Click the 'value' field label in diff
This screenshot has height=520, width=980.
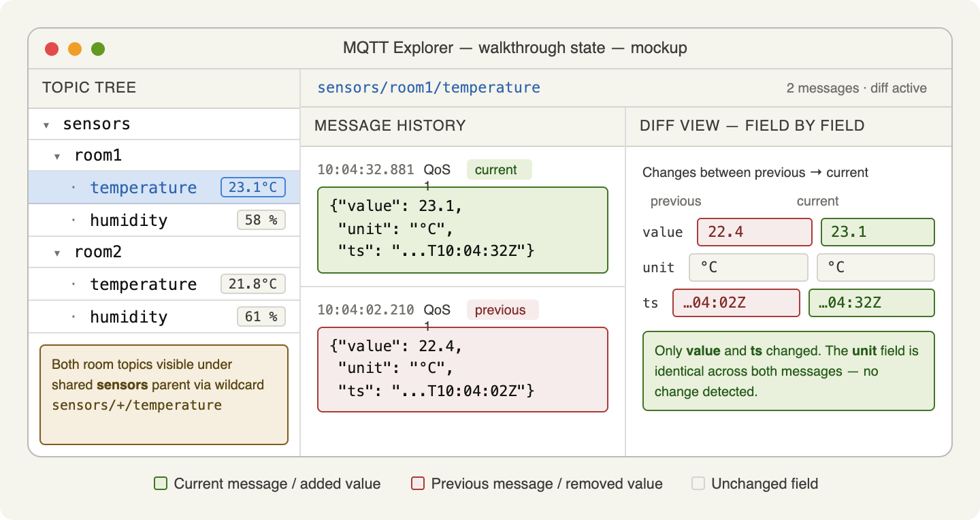(663, 232)
